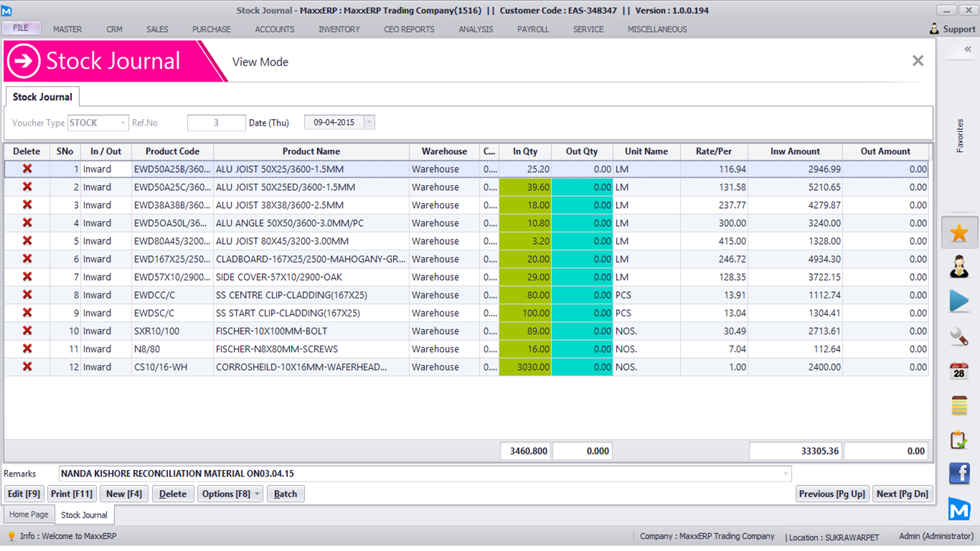Viewport: 980px width, 551px height.
Task: Click the yellow notes icon in sidebar
Action: tap(959, 405)
